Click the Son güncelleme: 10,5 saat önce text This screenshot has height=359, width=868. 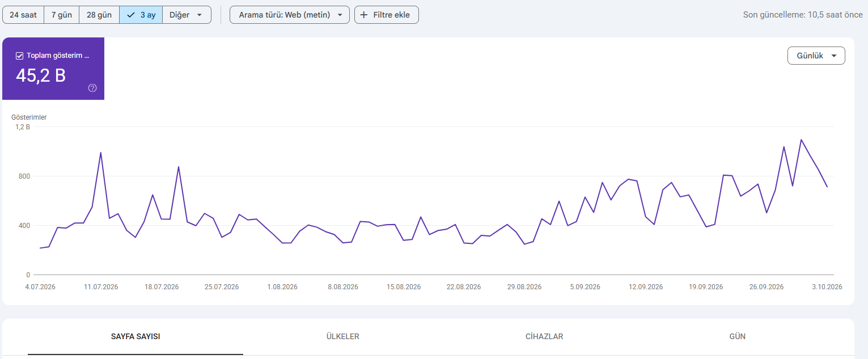point(803,15)
